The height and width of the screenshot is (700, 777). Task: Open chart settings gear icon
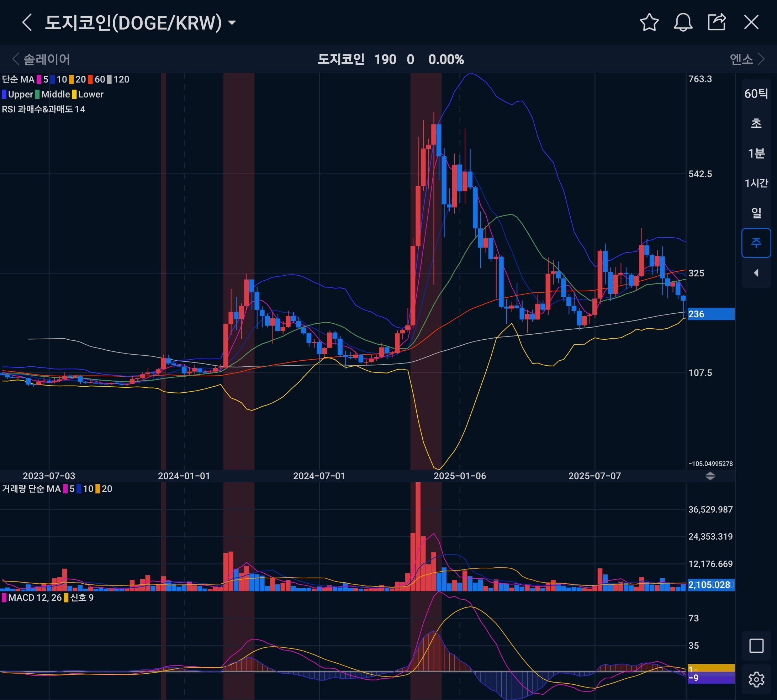tap(756, 679)
